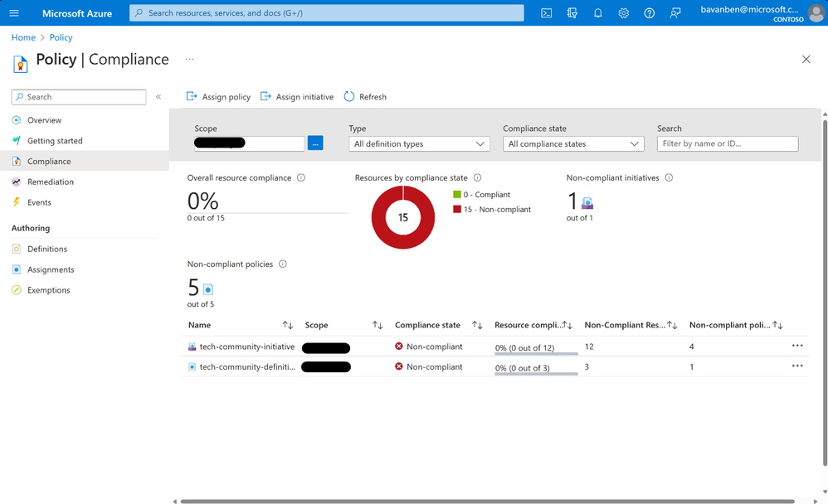Open the Directories and subscriptions filter icon
The image size is (828, 504).
[x=572, y=13]
